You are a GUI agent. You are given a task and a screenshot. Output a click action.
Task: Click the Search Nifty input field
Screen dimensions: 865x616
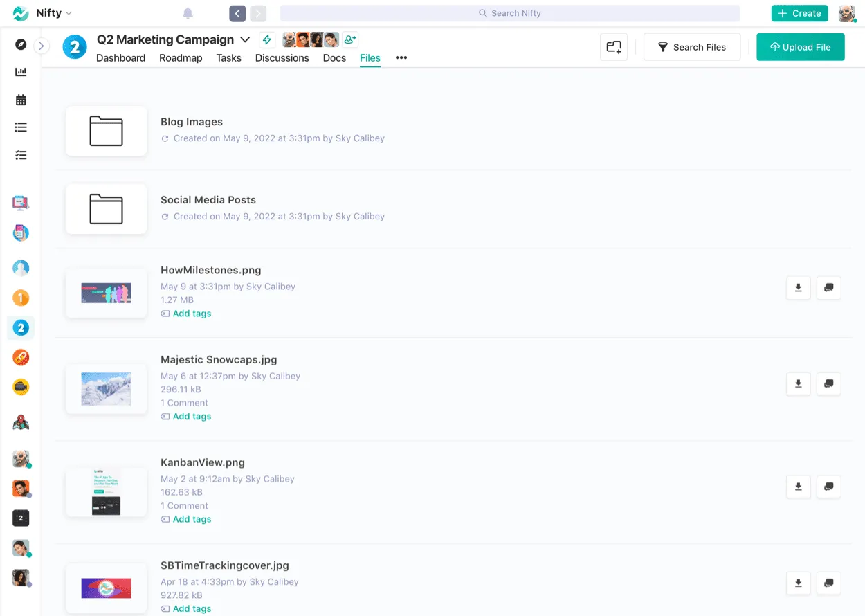pyautogui.click(x=510, y=12)
